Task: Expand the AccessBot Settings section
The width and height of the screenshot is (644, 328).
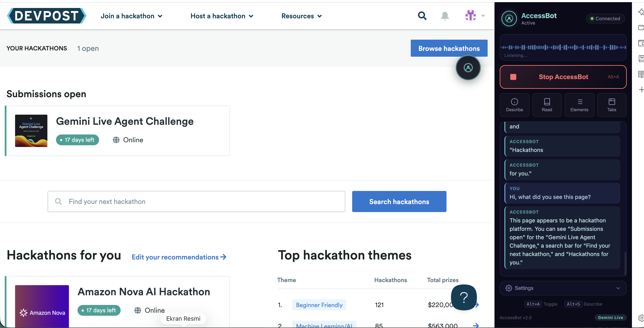Action: coord(563,288)
